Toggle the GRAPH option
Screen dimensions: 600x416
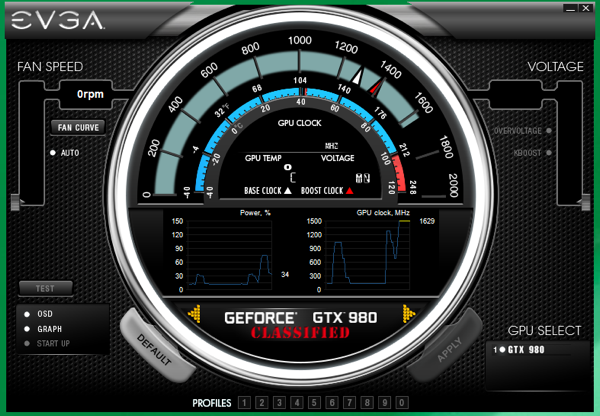[x=27, y=329]
